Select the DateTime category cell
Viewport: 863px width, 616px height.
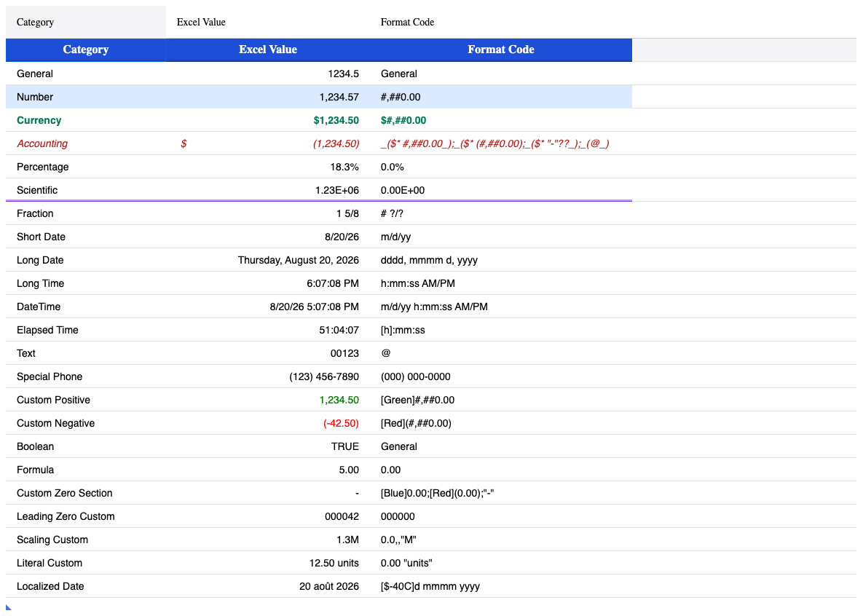[85, 307]
